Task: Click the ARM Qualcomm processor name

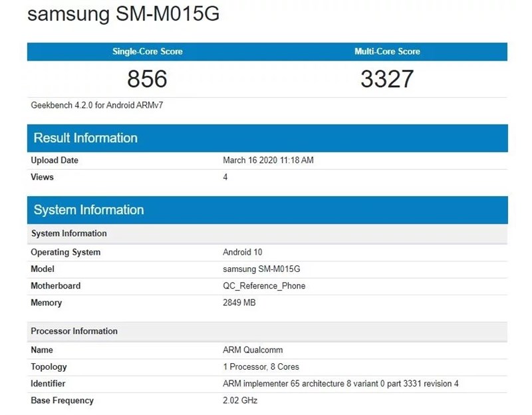Action: click(x=252, y=349)
